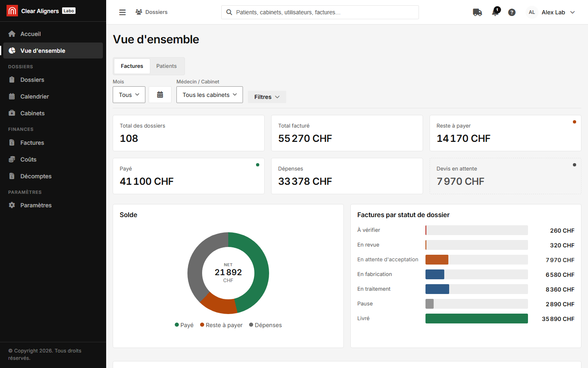Click the 'Total facturé' card value 55 270 CHF
Screen dimensions: 588x368
(305, 139)
